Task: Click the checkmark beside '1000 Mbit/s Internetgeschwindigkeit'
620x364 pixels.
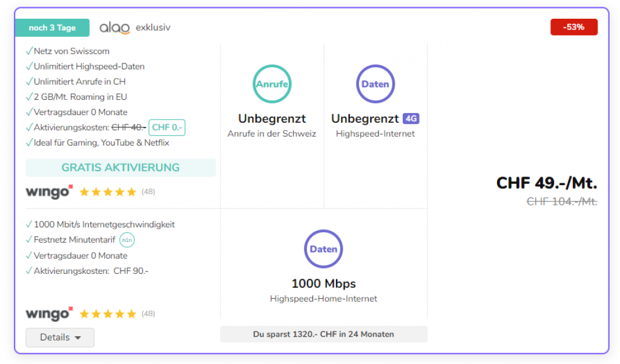Action: click(29, 225)
